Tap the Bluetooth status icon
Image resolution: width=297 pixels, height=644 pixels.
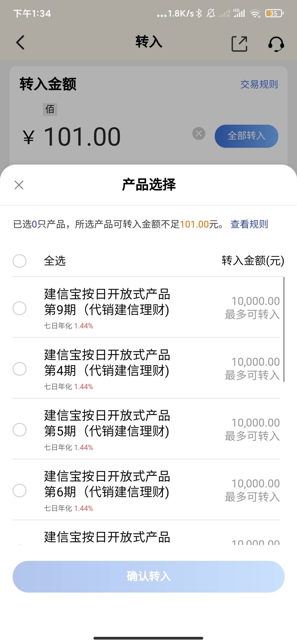[x=199, y=13]
